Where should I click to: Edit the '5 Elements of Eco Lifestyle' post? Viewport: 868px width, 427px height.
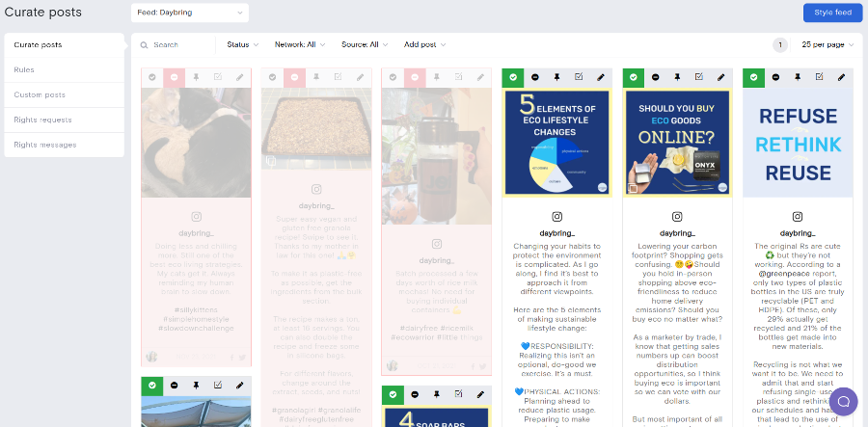point(600,77)
